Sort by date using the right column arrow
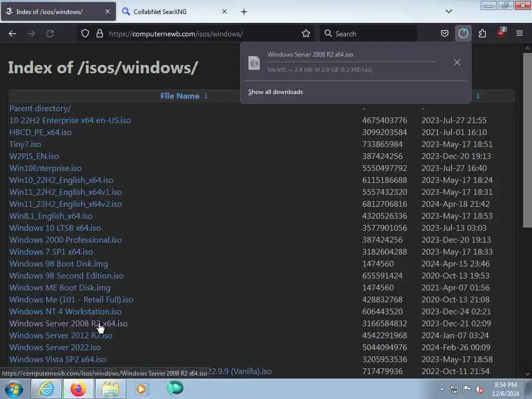532x399 pixels. point(478,96)
